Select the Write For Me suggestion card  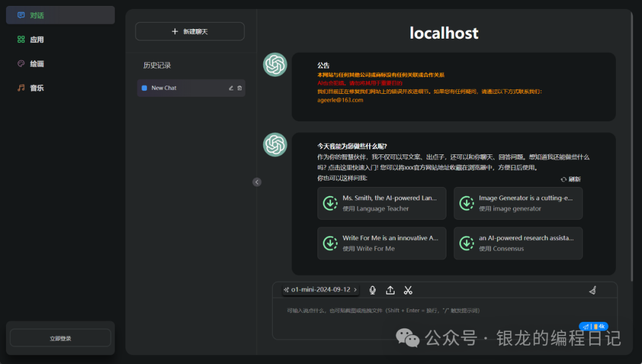382,243
